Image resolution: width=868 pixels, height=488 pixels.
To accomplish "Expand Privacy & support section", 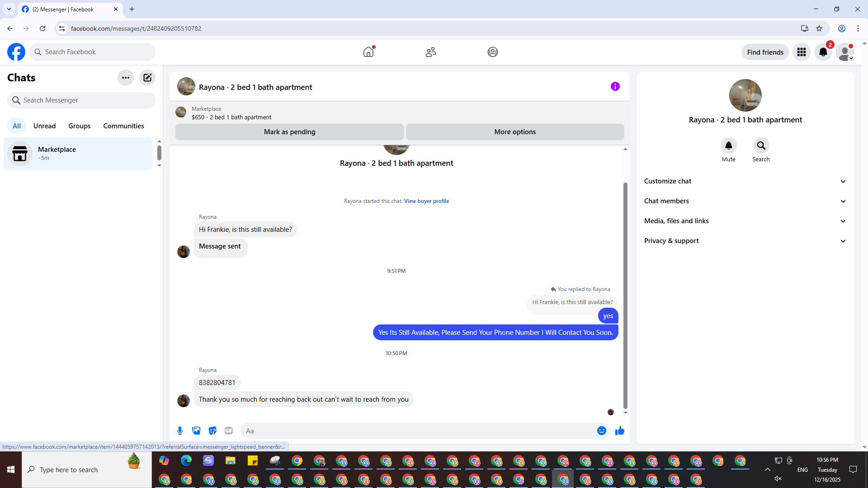I will pyautogui.click(x=745, y=241).
